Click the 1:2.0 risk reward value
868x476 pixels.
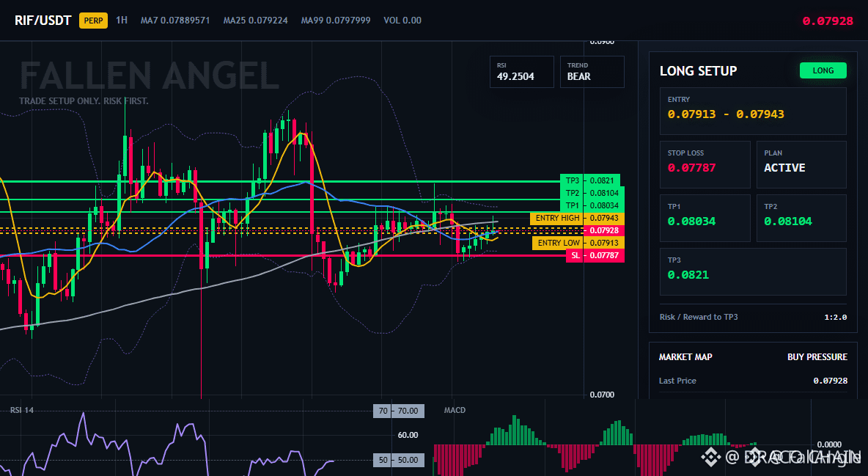(835, 318)
